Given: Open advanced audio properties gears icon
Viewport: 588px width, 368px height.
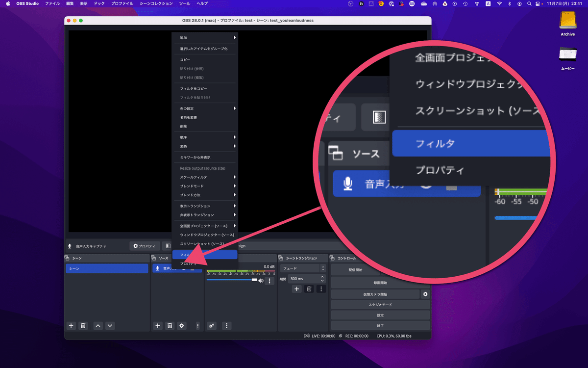Looking at the screenshot, I should pyautogui.click(x=212, y=325).
